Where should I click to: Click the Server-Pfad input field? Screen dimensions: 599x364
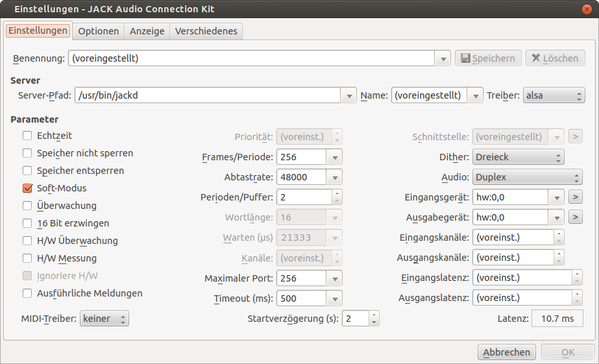click(x=208, y=95)
